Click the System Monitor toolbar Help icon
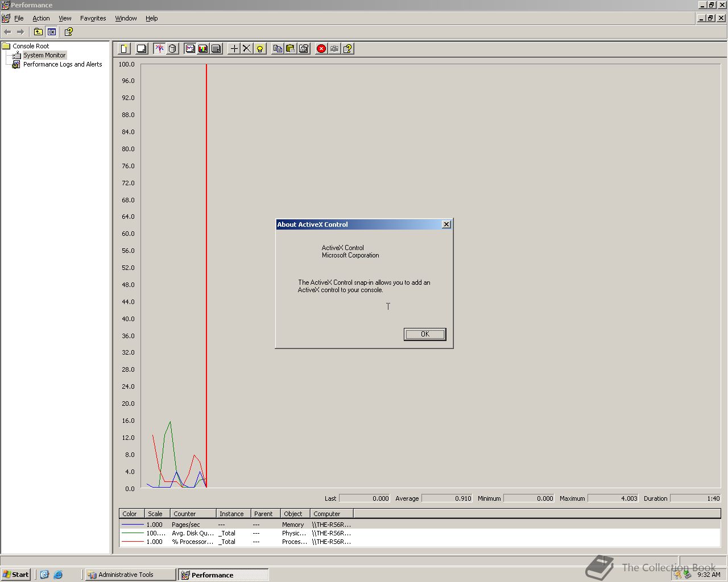The height and width of the screenshot is (582, 728). coord(348,49)
